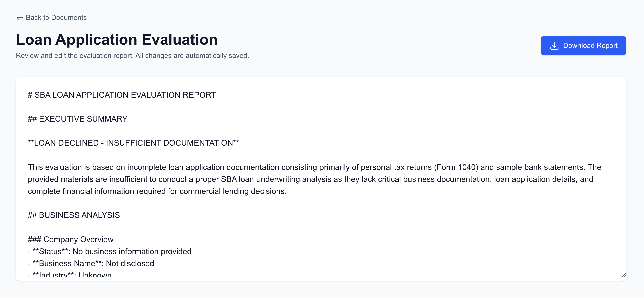Click the download tray icon

coord(554,46)
